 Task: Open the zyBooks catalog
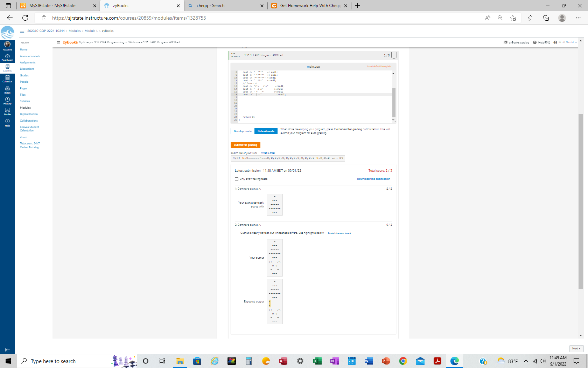coord(516,42)
